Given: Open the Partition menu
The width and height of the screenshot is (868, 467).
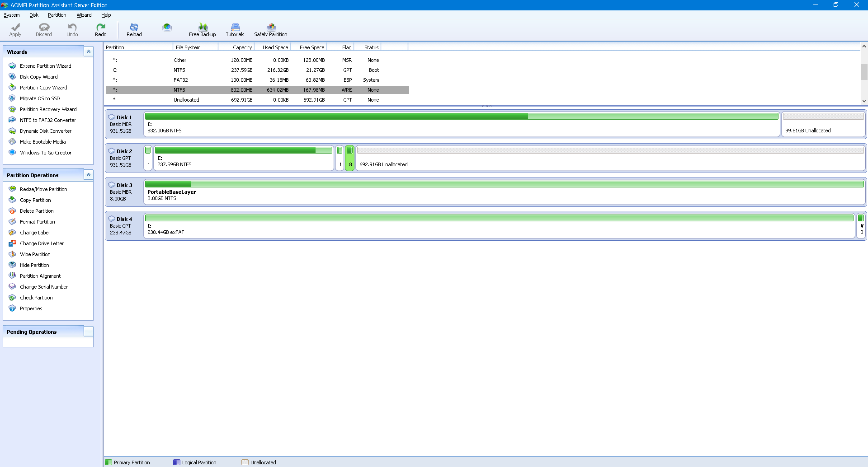Looking at the screenshot, I should coord(57,15).
